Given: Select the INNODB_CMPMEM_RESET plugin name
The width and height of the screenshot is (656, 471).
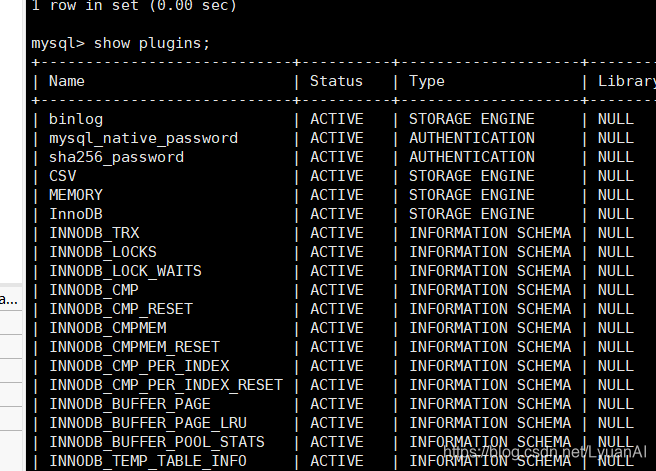Looking at the screenshot, I should point(135,347).
